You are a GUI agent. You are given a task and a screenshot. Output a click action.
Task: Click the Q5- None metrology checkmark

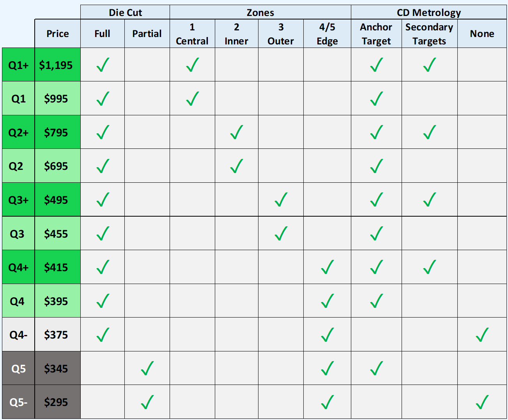(482, 402)
